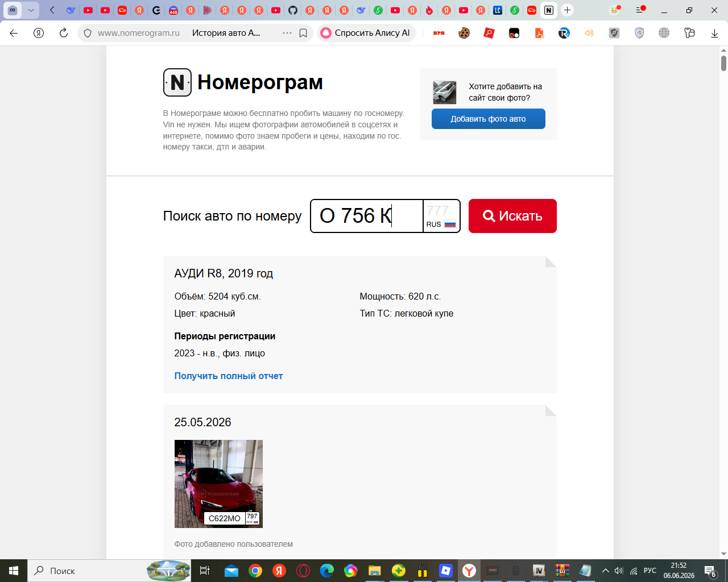Click the Номерограм site title
Image resolution: width=728 pixels, height=582 pixels.
point(260,82)
